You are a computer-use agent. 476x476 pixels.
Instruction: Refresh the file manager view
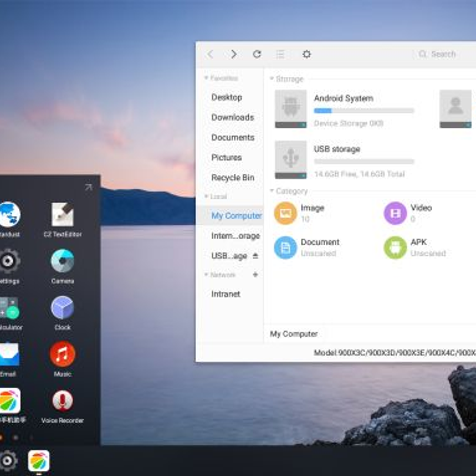258,54
